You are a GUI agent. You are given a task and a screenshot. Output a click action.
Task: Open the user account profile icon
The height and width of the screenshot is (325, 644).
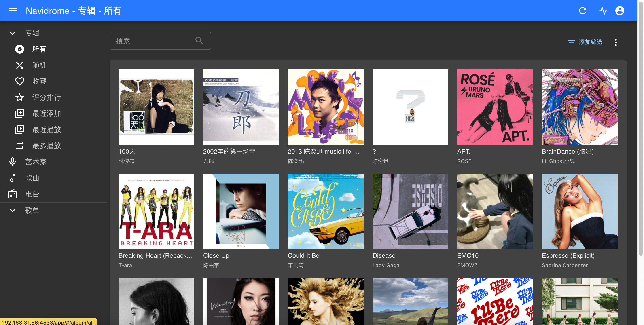(619, 11)
